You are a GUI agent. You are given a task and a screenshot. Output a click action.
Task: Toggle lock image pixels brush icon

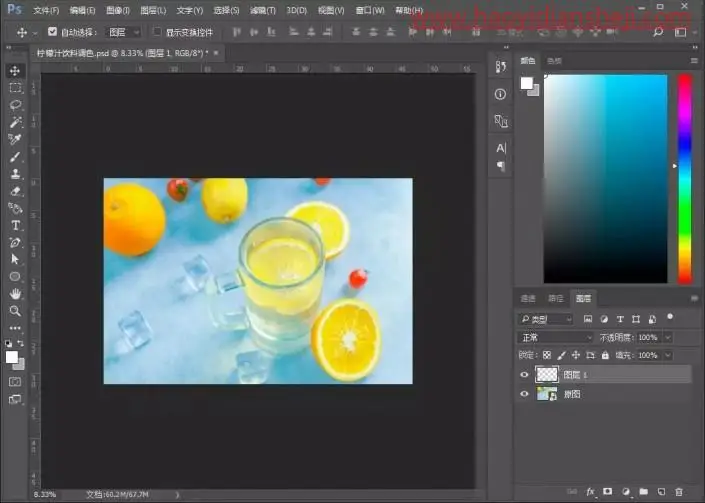click(x=561, y=355)
